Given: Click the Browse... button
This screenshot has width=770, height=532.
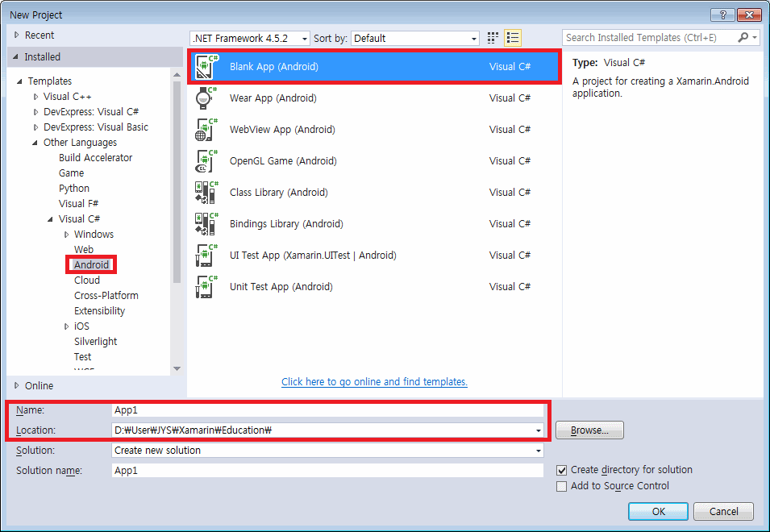Looking at the screenshot, I should 589,430.
